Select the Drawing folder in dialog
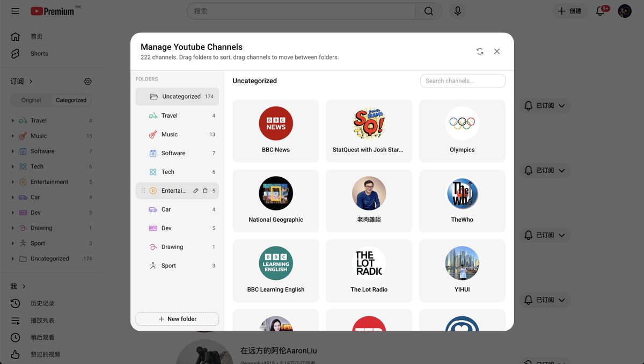This screenshot has width=644, height=364. click(177, 247)
